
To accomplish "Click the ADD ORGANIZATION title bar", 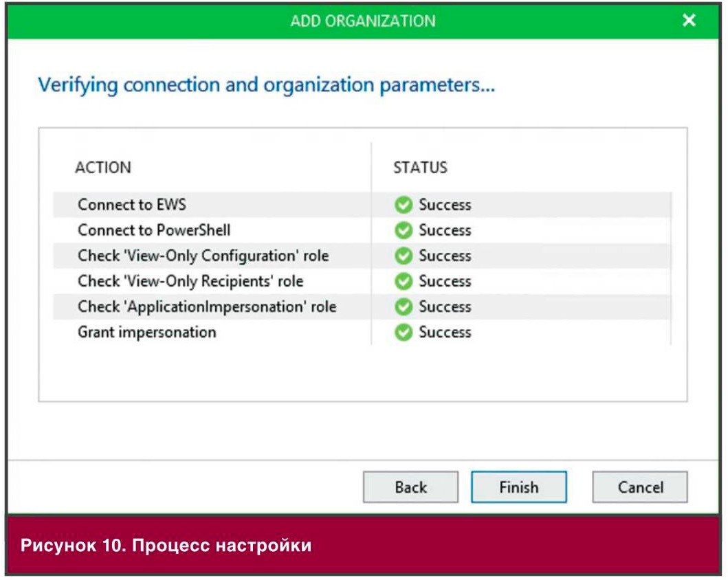I will click(x=363, y=21).
